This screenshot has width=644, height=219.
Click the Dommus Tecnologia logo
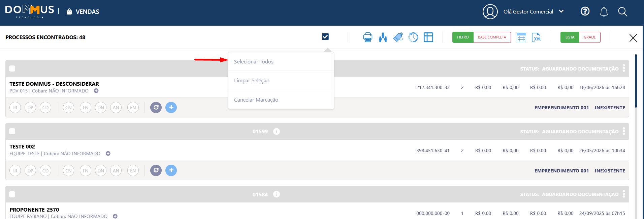(x=30, y=11)
